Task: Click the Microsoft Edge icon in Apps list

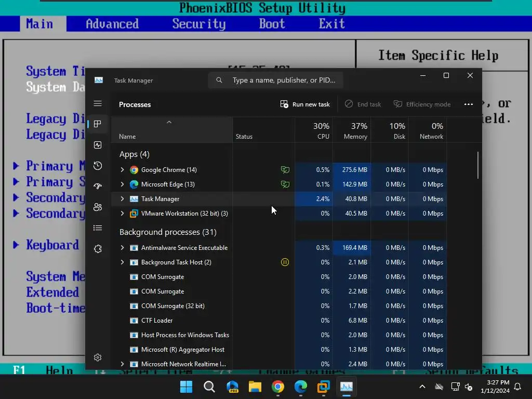Action: [134, 184]
